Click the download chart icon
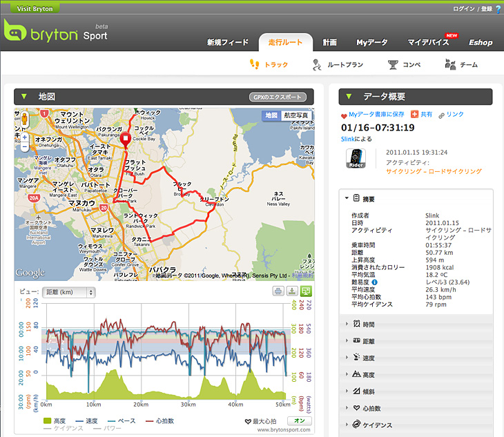504x437 pixels. (292, 291)
